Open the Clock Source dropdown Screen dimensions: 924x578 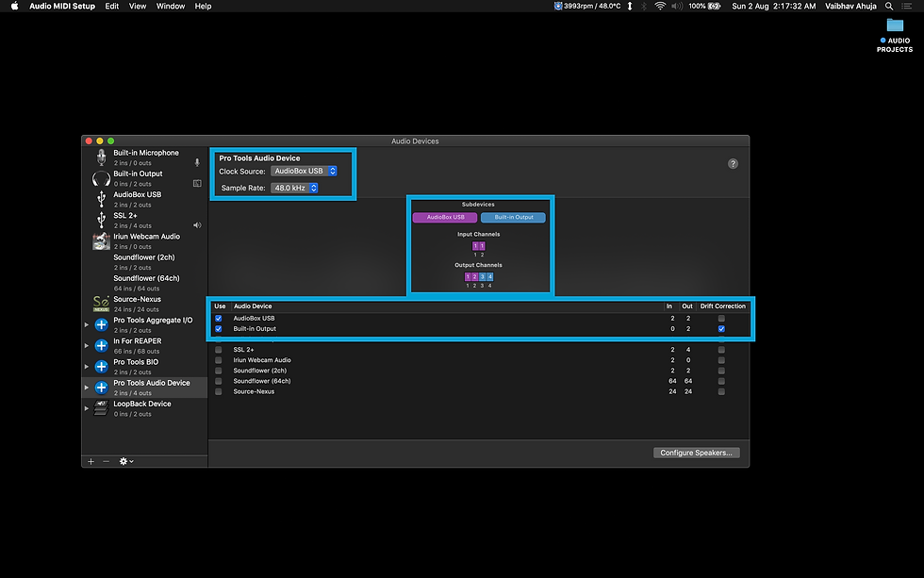coord(304,171)
